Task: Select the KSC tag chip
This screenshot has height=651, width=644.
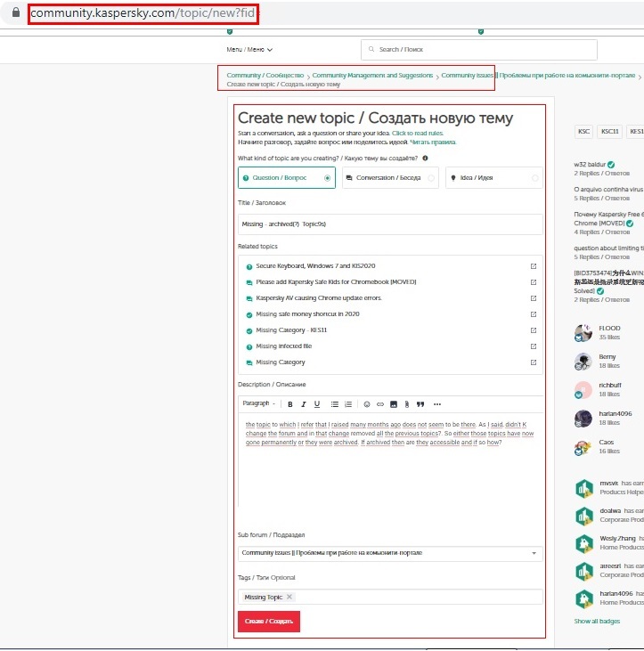Action: click(x=583, y=131)
